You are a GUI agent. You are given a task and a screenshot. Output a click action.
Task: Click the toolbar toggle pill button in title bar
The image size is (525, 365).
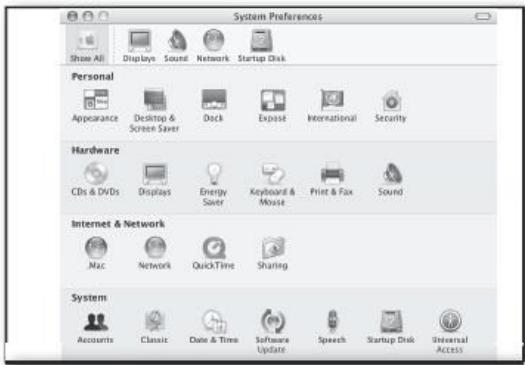(482, 16)
